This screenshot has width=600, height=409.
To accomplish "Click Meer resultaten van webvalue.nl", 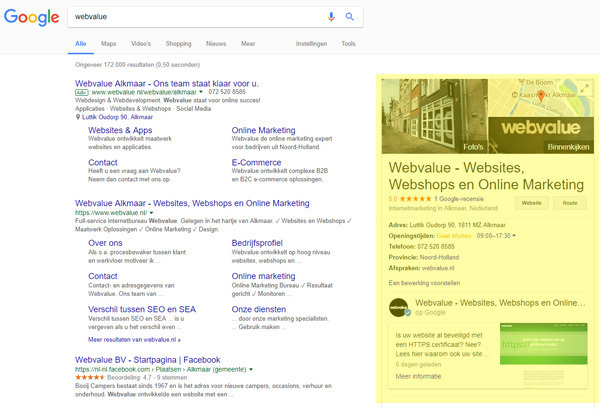I will pos(134,340).
